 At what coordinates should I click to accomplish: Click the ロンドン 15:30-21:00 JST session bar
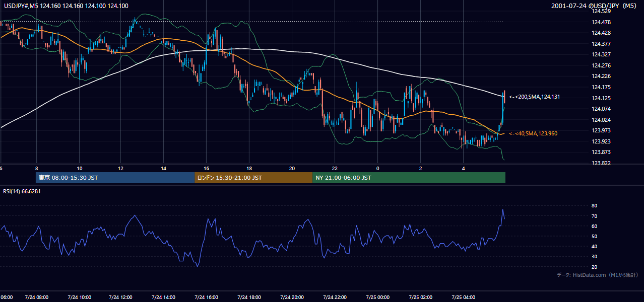(253, 178)
